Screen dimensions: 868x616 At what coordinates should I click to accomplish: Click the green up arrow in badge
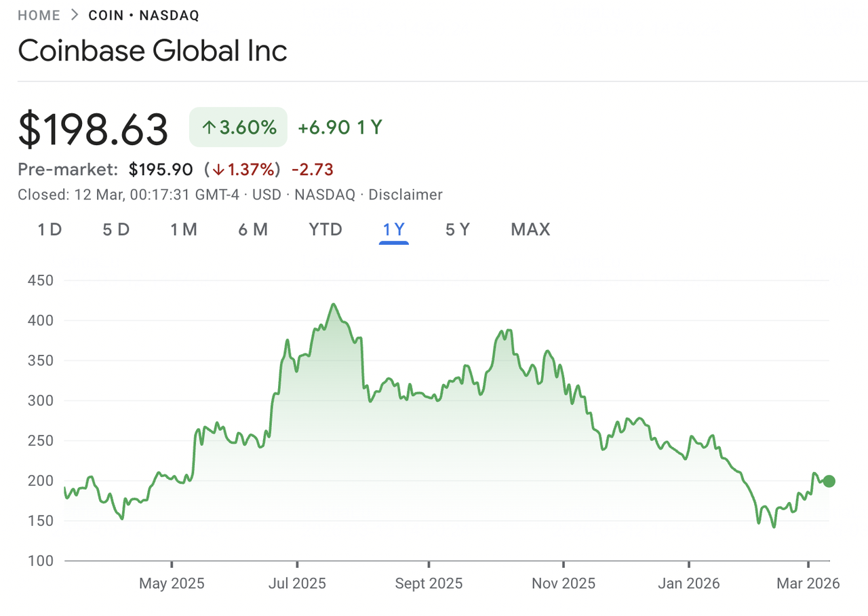click(x=209, y=127)
